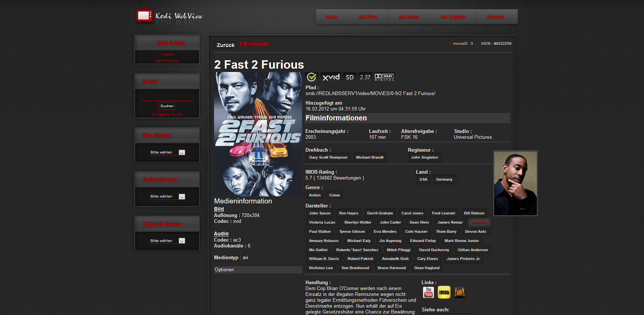The image size is (644, 315).
Task: Click actor Nicholas Lea
Action: click(321, 268)
